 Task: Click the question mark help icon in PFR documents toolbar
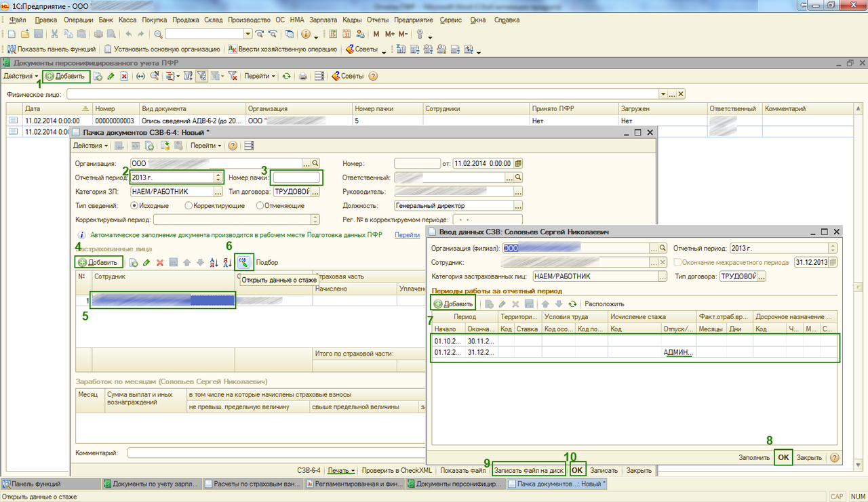[x=372, y=77]
